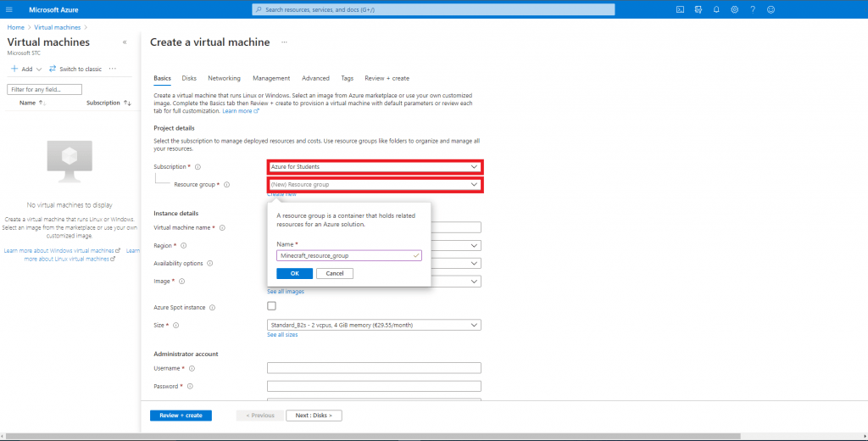The height and width of the screenshot is (441, 868).
Task: Click the resource group Name field
Action: tap(348, 254)
